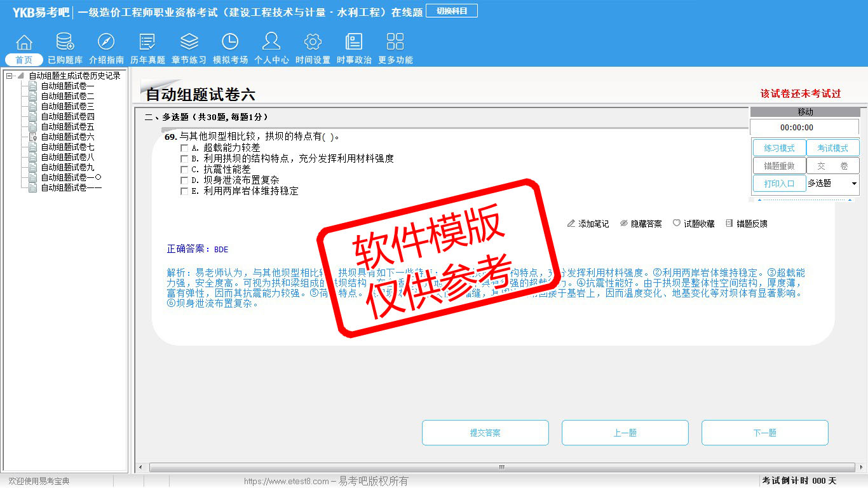Screen dimensions: 868x488
Task: Open 时间设置 gear icon
Action: coord(313,43)
